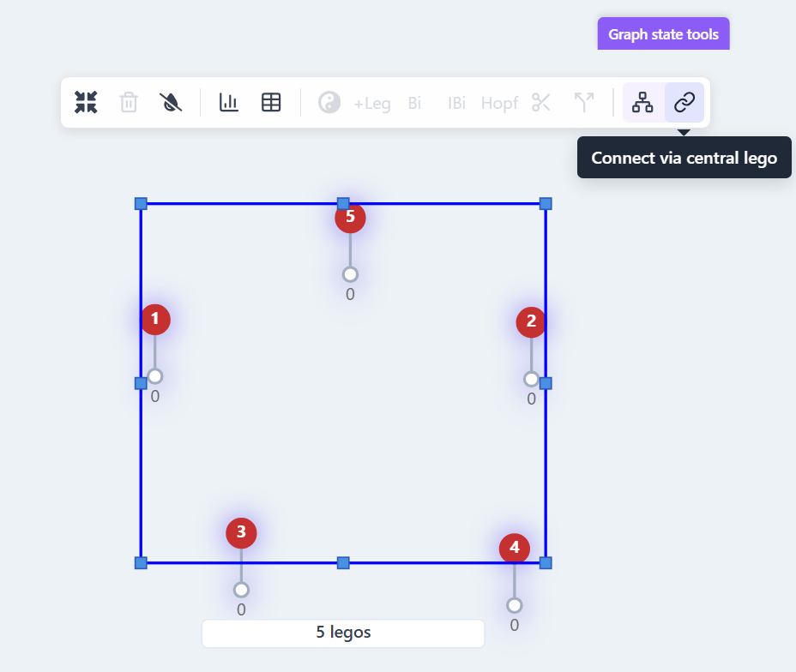Click the collapse arrows icon in toolbar
796x672 pixels.
point(86,103)
